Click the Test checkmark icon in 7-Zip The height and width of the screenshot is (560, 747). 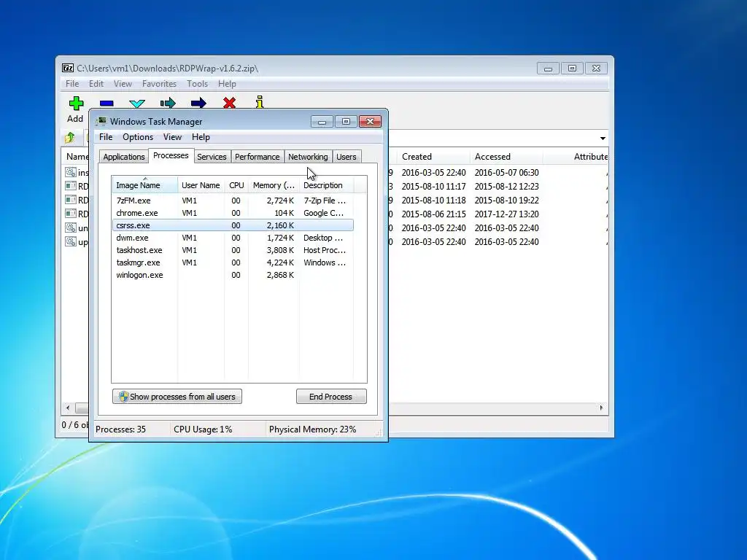[137, 104]
